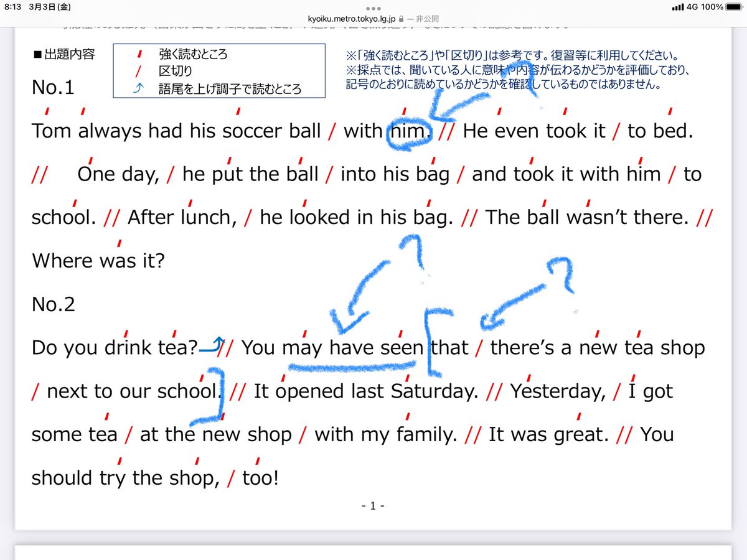Select the No.1 heading
747x560 pixels.
coord(53,88)
